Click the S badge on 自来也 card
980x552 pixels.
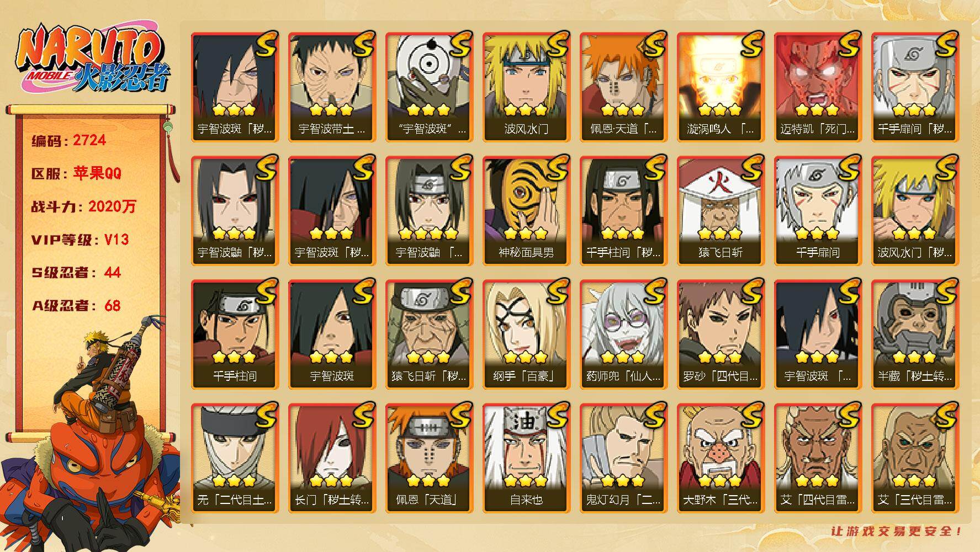[x=555, y=416]
